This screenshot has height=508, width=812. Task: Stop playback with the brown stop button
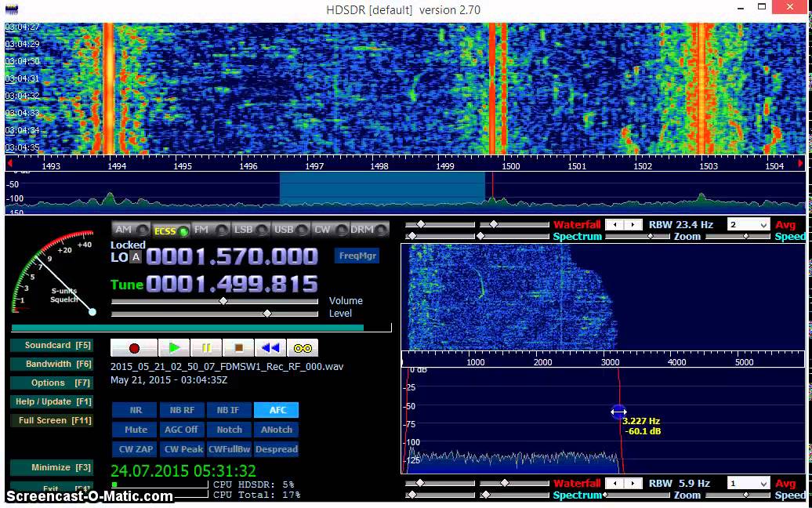(238, 348)
